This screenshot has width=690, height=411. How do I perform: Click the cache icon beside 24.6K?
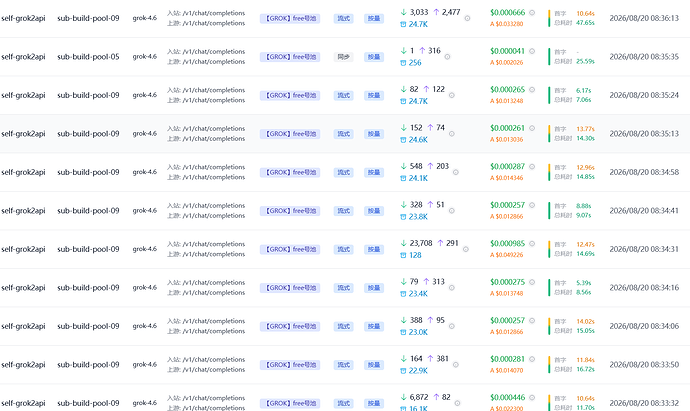click(403, 140)
